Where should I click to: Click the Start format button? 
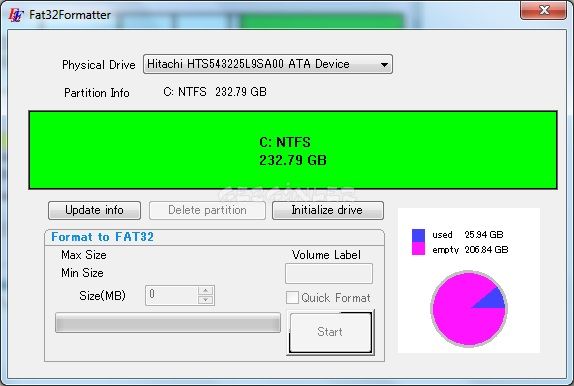pos(330,332)
